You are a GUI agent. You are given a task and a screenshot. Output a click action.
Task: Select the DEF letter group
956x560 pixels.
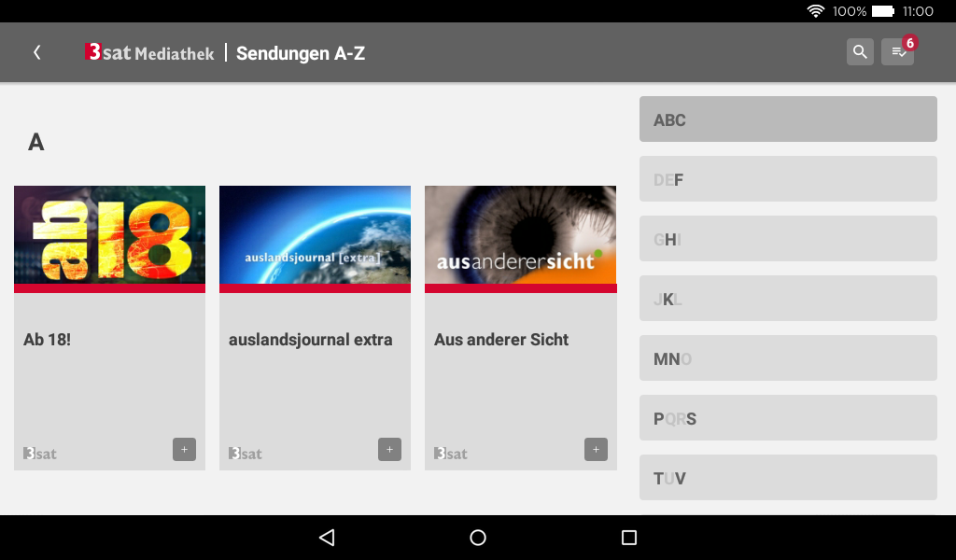coord(788,178)
